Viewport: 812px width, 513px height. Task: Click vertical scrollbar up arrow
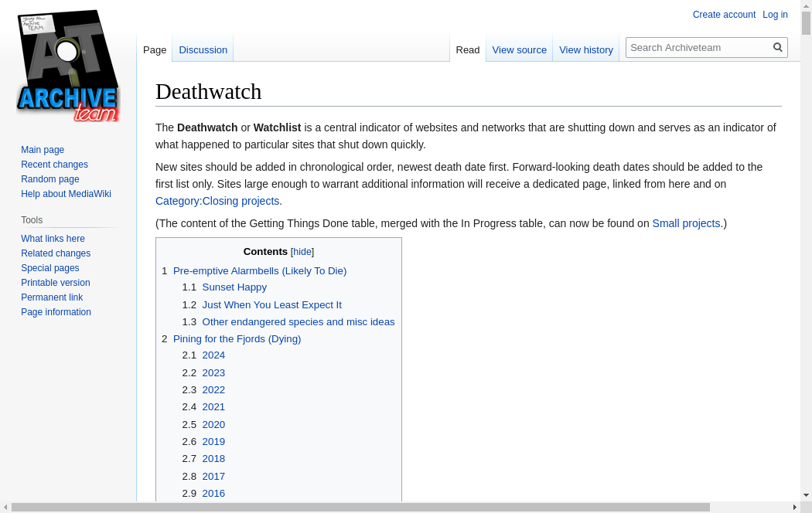click(x=806, y=6)
